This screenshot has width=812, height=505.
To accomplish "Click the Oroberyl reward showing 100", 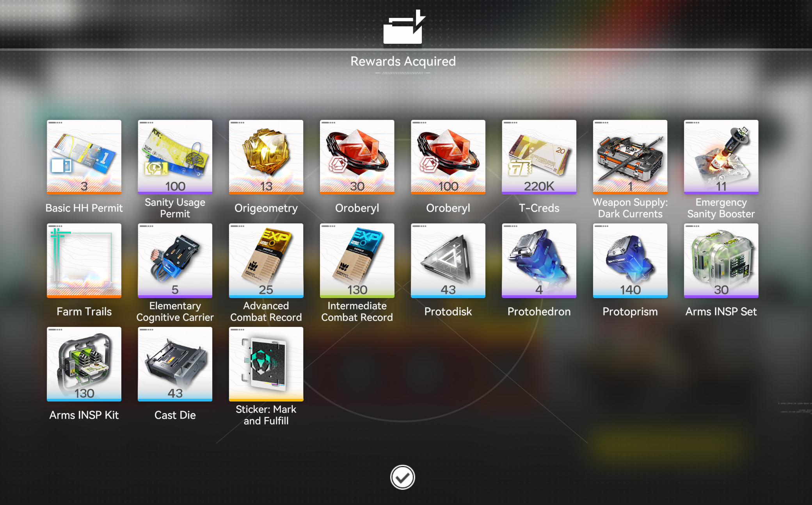I will tap(448, 157).
